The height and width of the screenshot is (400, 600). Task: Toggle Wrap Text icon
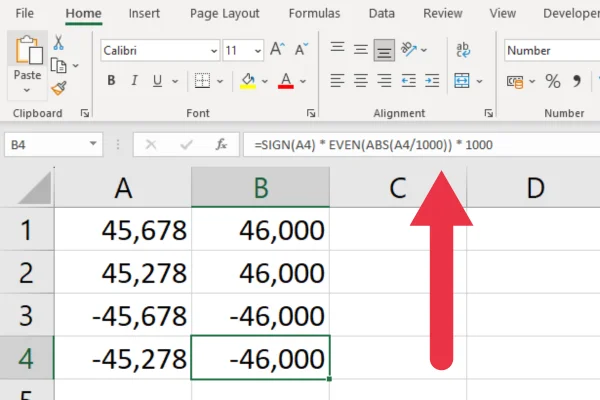[x=463, y=50]
